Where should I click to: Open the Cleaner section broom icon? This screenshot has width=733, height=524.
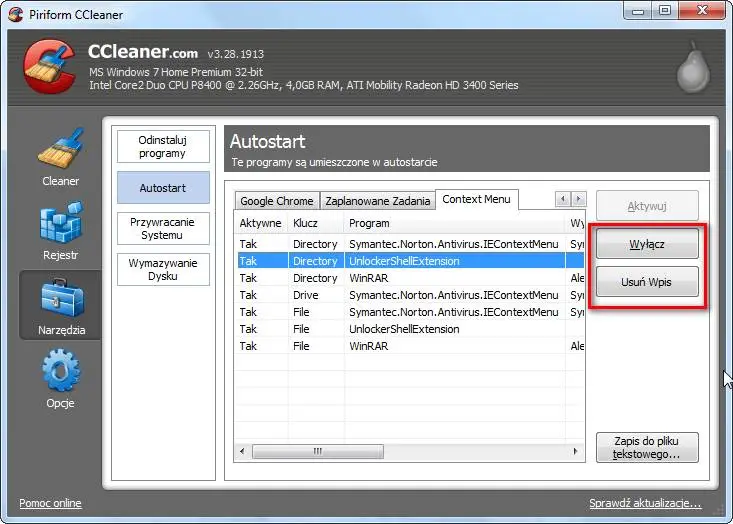pos(60,150)
